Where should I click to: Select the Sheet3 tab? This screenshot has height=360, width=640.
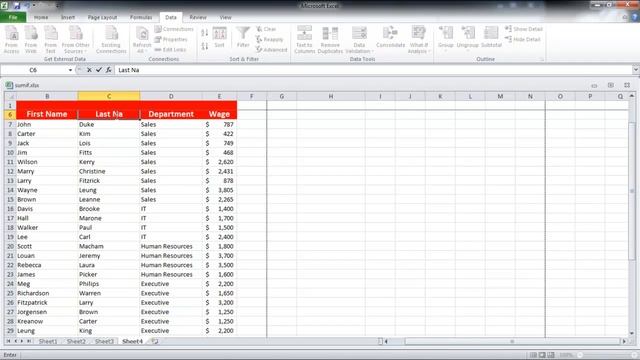pyautogui.click(x=104, y=341)
